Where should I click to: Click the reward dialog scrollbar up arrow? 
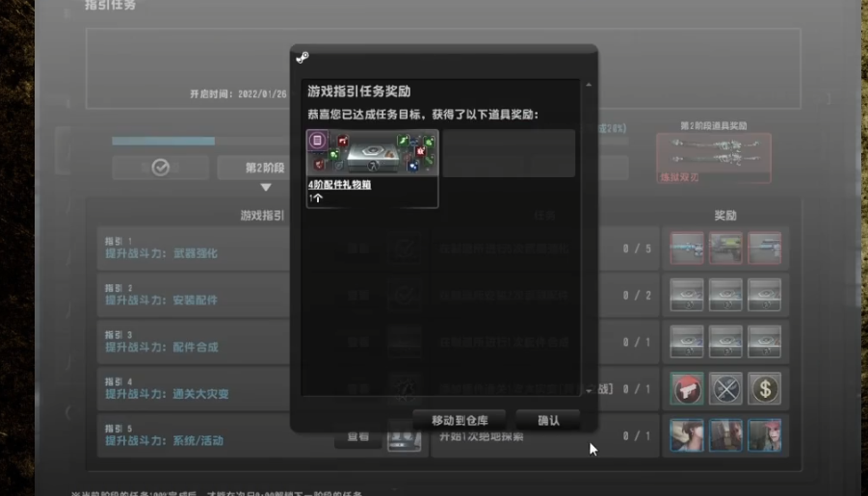[x=589, y=85]
